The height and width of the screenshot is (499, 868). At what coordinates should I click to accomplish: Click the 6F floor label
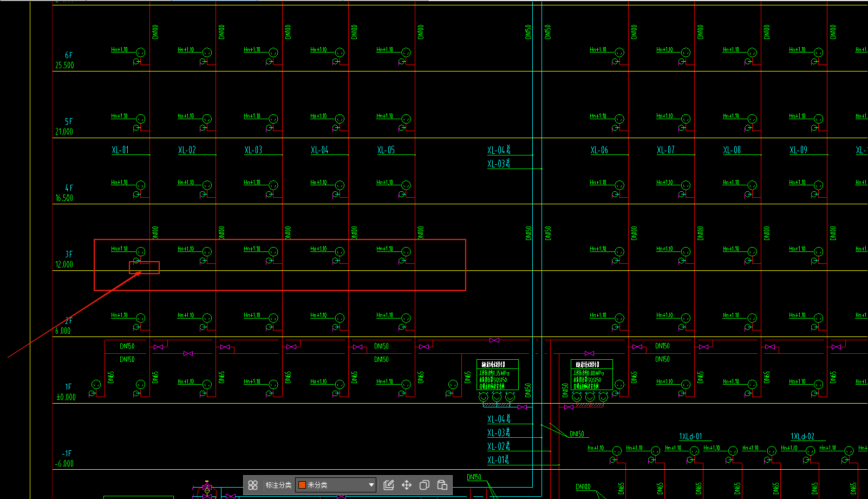coord(69,55)
